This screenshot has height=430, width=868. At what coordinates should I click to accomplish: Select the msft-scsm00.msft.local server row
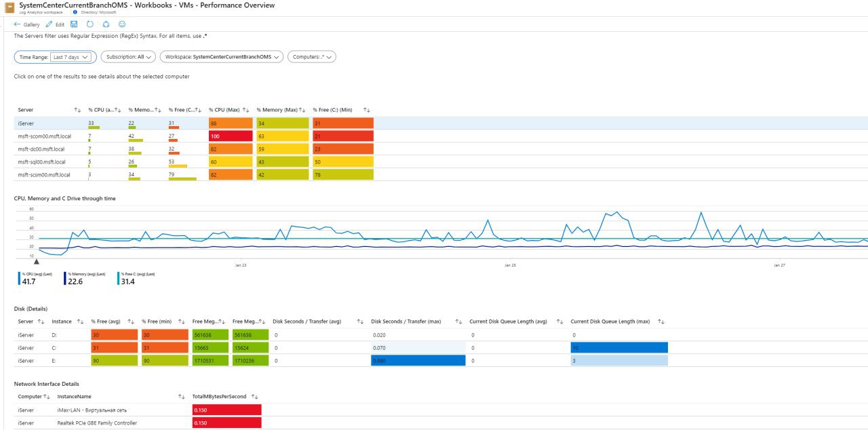click(441, 175)
